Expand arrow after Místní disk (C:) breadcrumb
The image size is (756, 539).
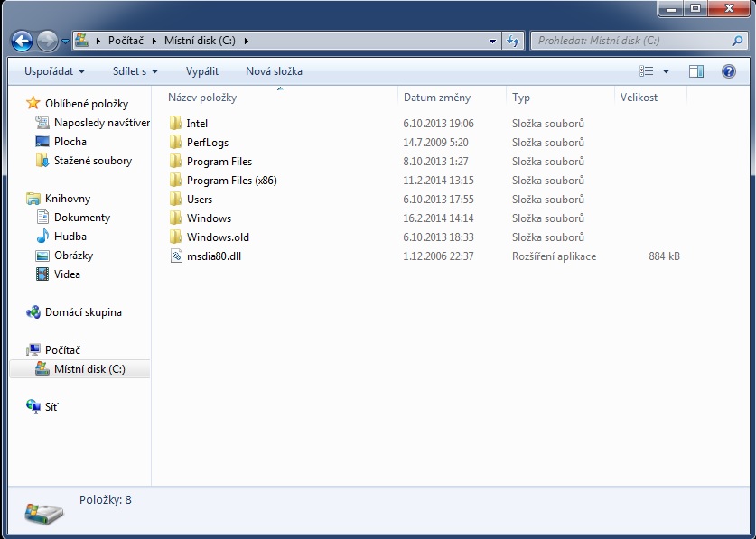coord(247,41)
